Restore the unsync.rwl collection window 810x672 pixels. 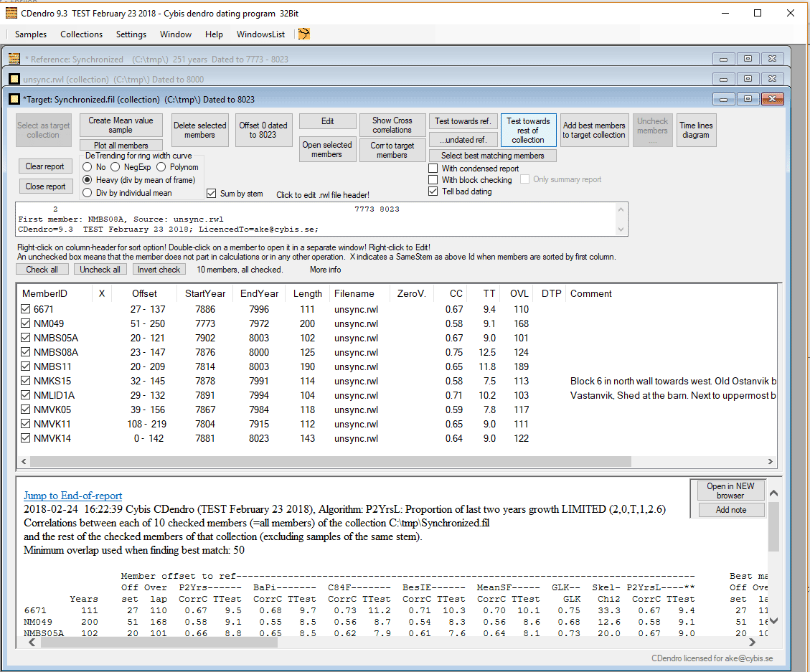click(x=748, y=79)
